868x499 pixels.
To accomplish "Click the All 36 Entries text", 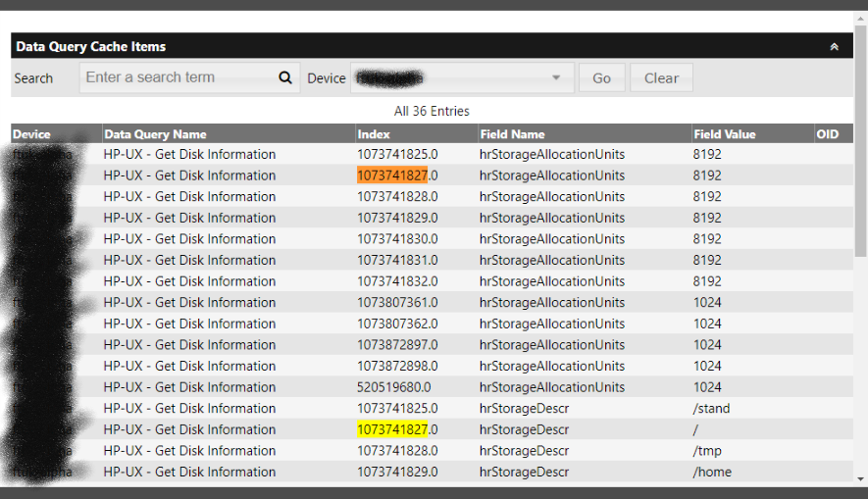I will [432, 111].
